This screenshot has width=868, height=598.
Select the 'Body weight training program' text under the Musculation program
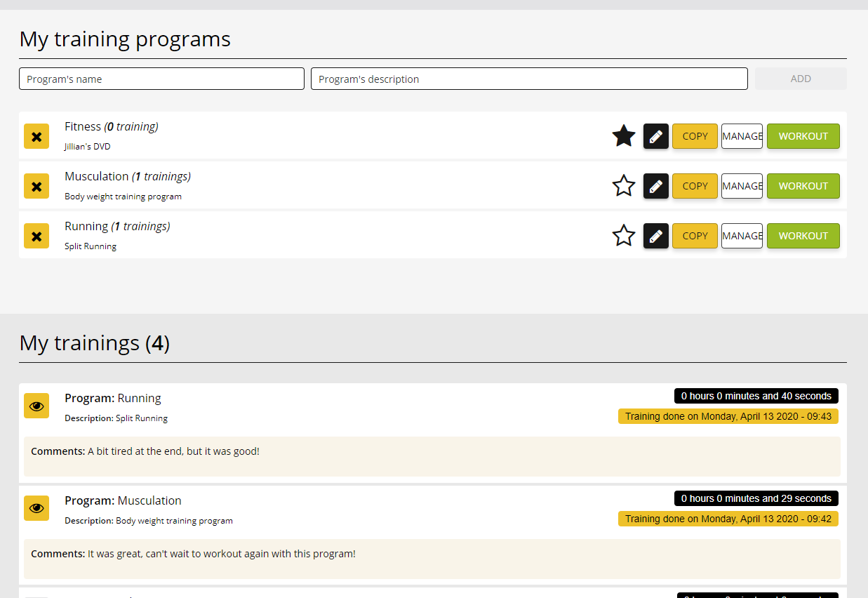(123, 197)
